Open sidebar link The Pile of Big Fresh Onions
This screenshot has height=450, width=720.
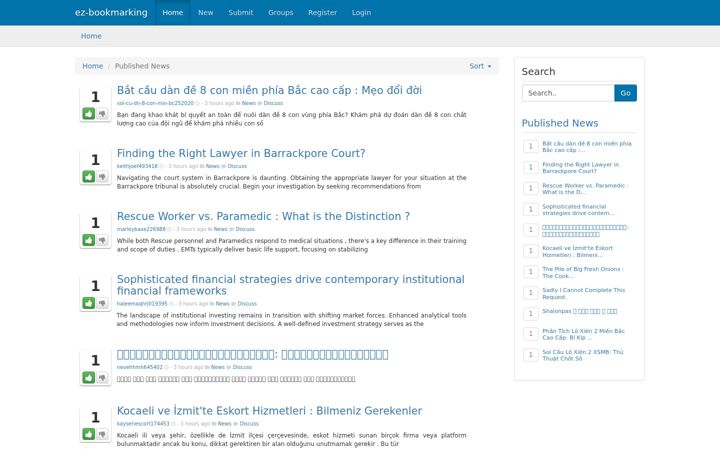pyautogui.click(x=583, y=272)
